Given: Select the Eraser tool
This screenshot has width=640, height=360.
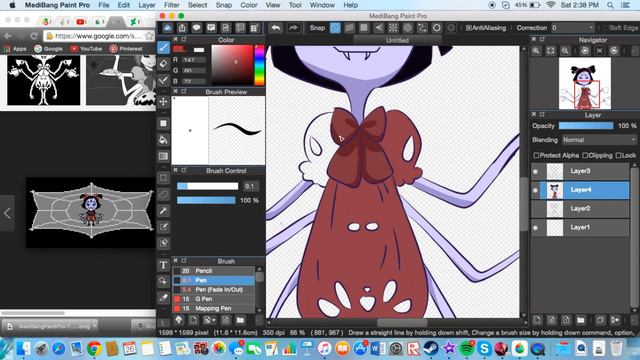Looking at the screenshot, I should pos(163,64).
